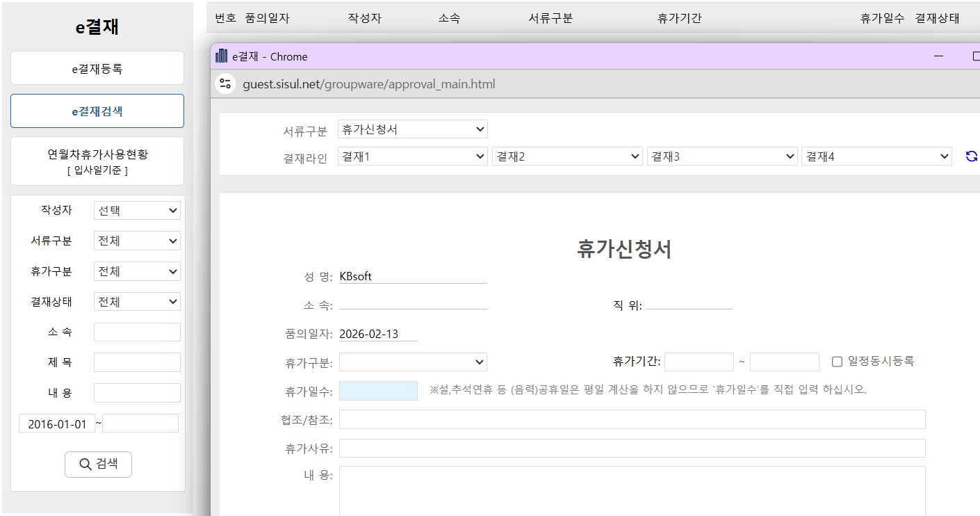Click the 휴가기간 start date field
The width and height of the screenshot is (980, 516).
[699, 362]
